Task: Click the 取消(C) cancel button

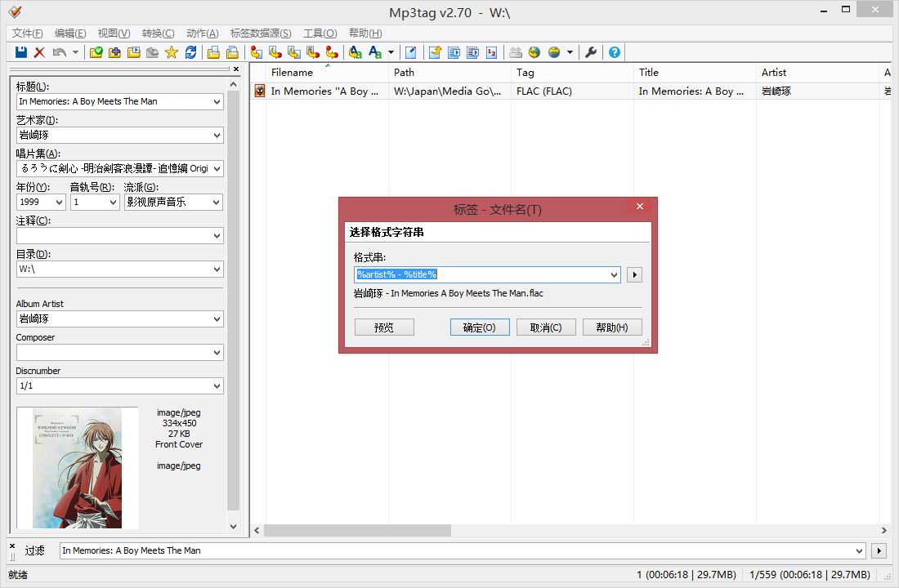Action: coord(546,327)
